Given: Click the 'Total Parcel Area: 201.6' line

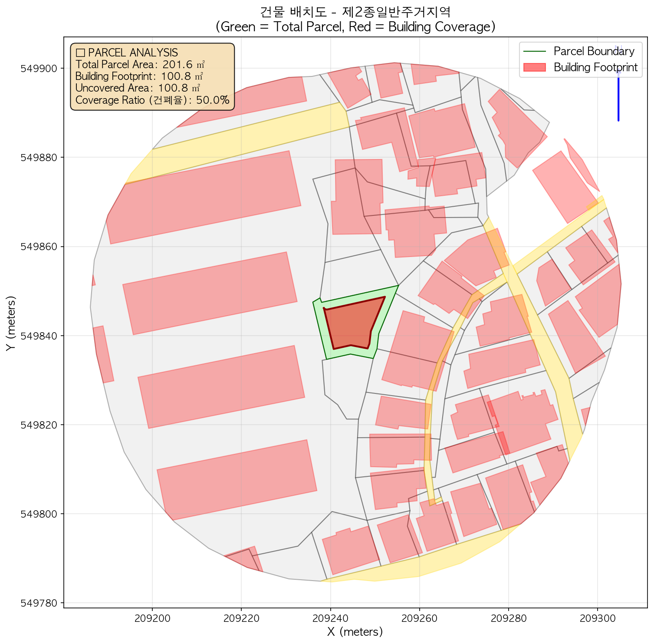Looking at the screenshot, I should tap(140, 65).
